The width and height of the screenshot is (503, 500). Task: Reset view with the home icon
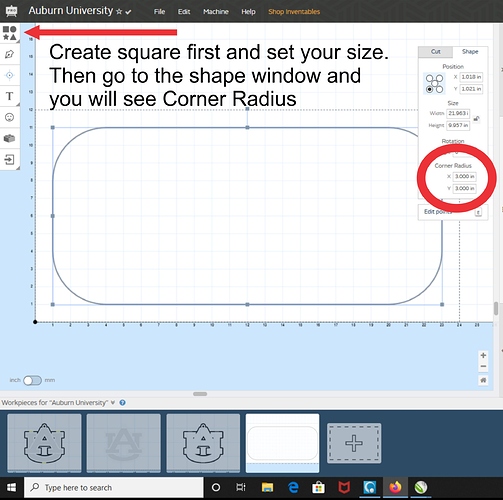tap(483, 380)
